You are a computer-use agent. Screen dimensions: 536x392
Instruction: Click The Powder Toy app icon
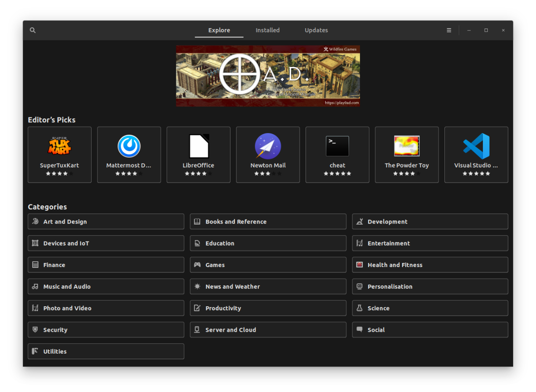pos(407,146)
